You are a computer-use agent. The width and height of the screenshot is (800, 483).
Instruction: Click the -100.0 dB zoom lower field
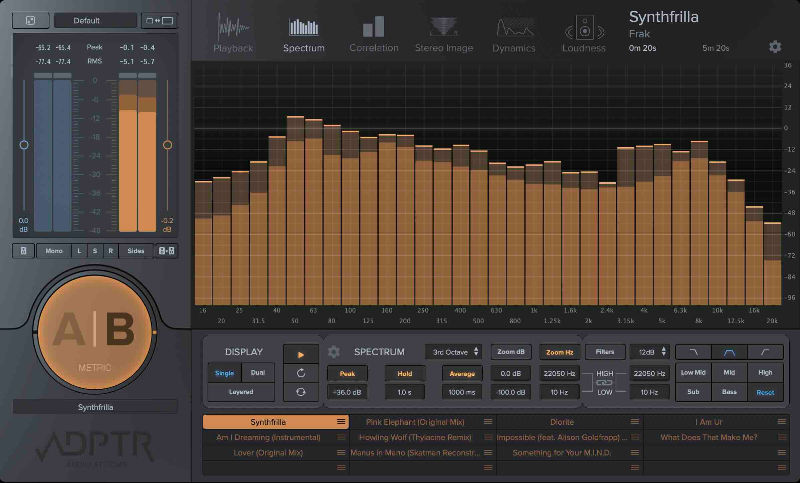[511, 392]
